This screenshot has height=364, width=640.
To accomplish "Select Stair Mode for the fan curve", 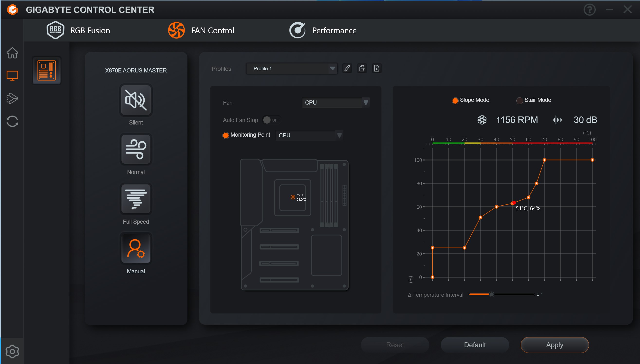I will pyautogui.click(x=519, y=100).
